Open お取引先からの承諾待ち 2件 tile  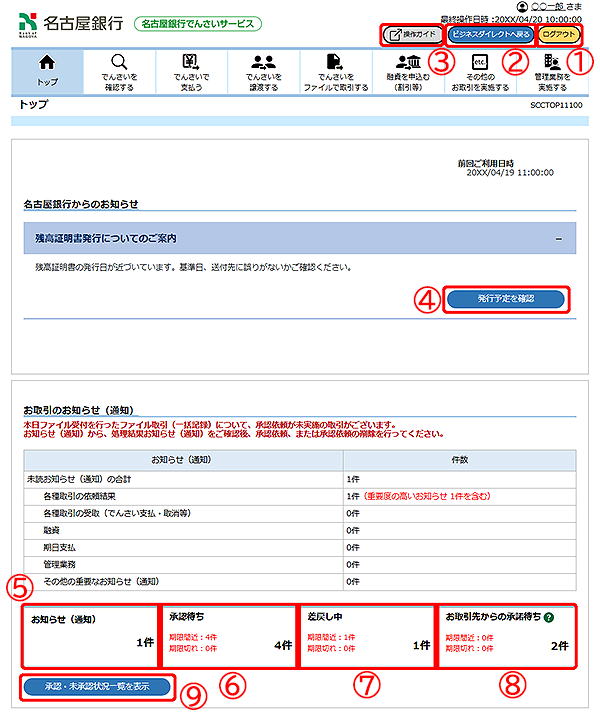(x=507, y=635)
